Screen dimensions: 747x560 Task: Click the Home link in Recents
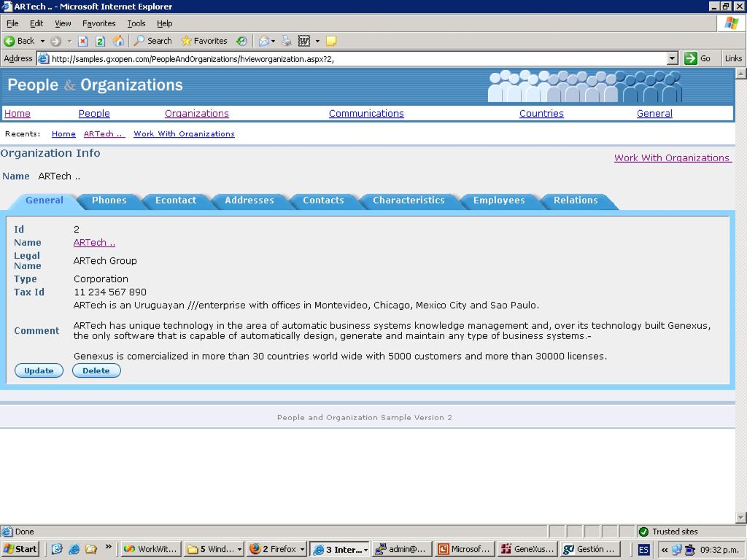[x=63, y=134]
